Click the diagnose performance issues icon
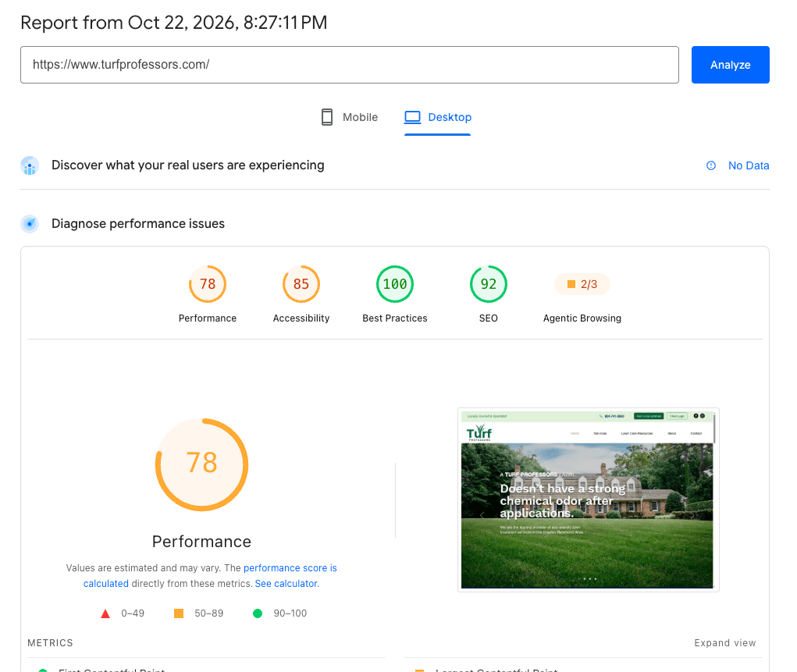The height and width of the screenshot is (672, 797). 30,224
